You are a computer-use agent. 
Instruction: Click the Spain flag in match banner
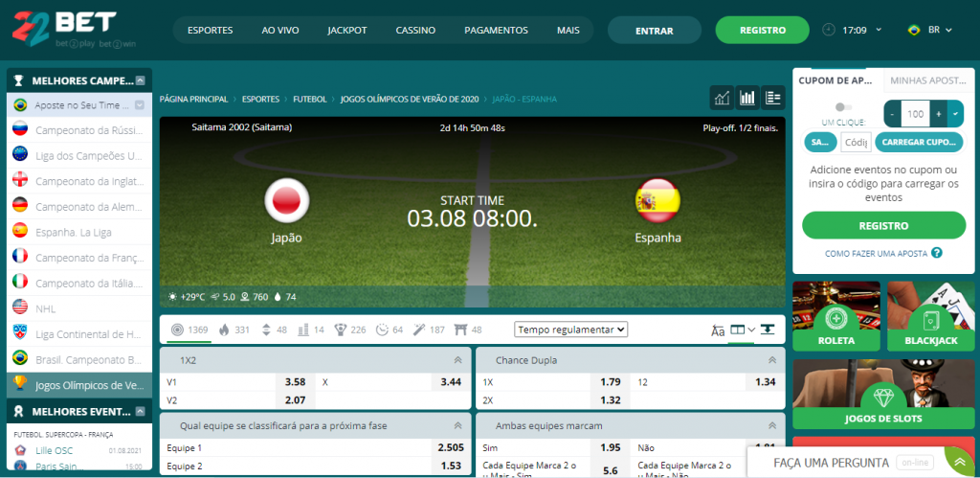(657, 200)
